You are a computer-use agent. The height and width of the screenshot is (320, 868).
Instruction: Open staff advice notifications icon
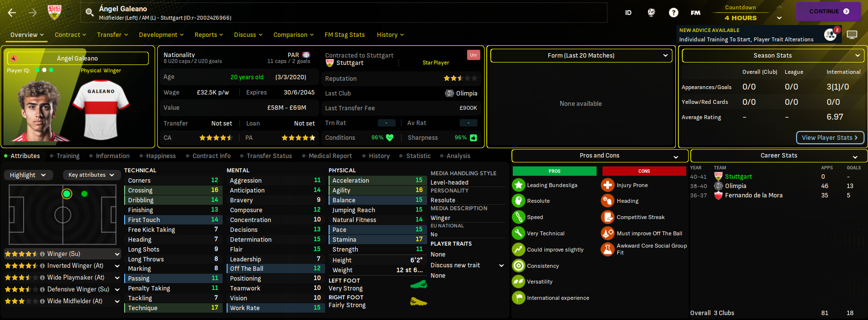(831, 34)
